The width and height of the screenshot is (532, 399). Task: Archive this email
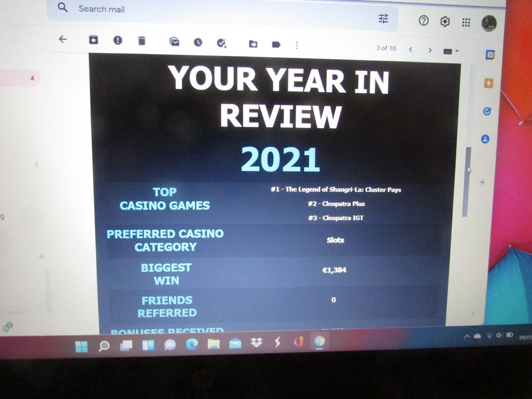click(93, 40)
